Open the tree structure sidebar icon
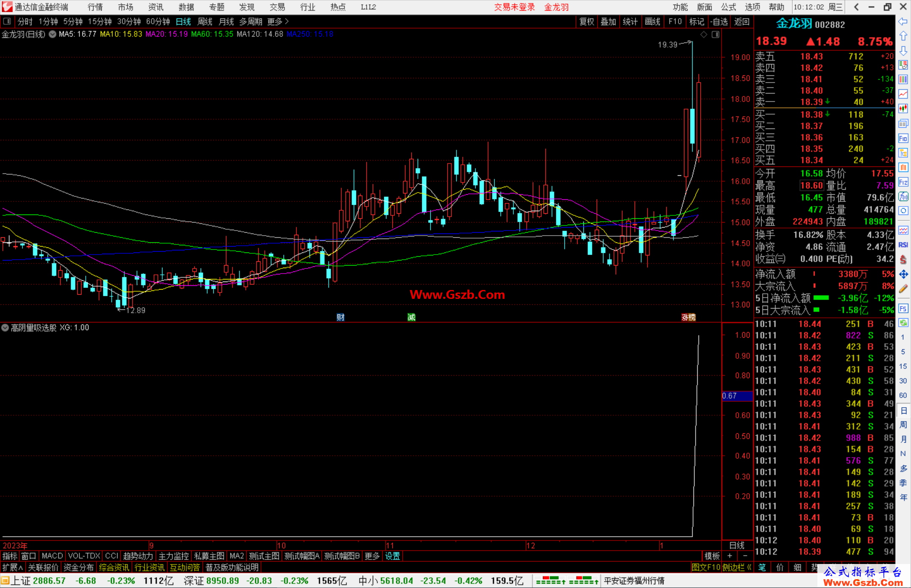The width and height of the screenshot is (911, 588). [903, 153]
